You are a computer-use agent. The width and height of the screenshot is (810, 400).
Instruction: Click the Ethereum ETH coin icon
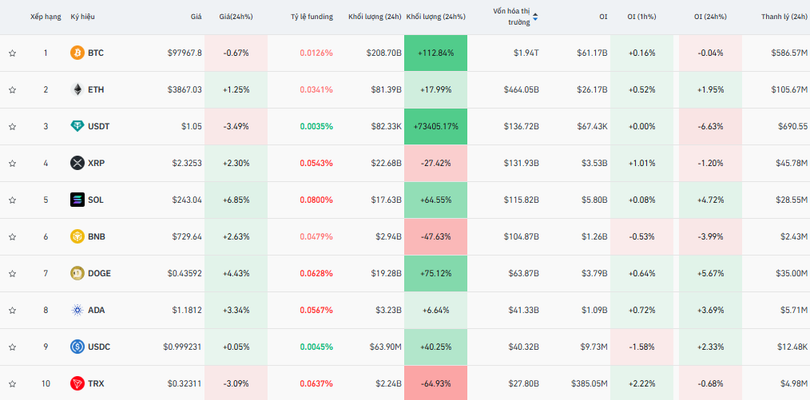[x=77, y=90]
